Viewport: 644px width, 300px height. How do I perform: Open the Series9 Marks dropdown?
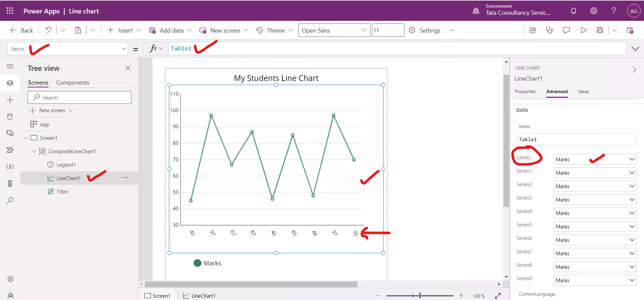point(595,280)
